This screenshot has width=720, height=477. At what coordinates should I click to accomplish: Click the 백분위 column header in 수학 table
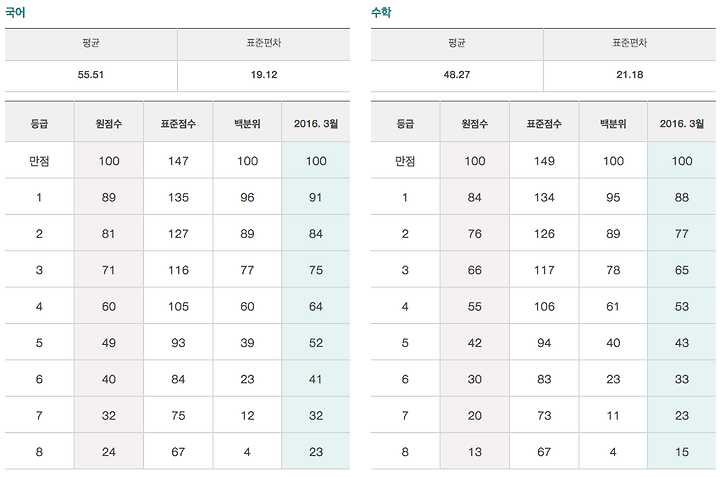(x=613, y=124)
